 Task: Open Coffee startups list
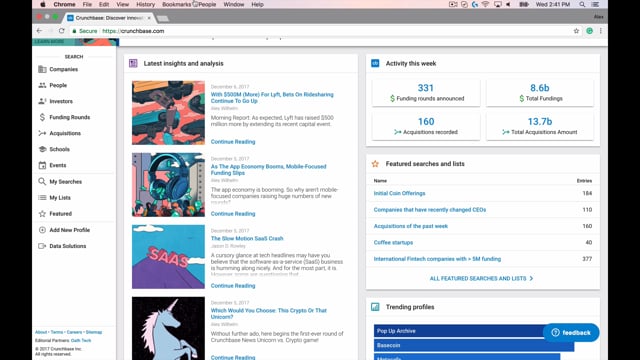[x=393, y=242]
